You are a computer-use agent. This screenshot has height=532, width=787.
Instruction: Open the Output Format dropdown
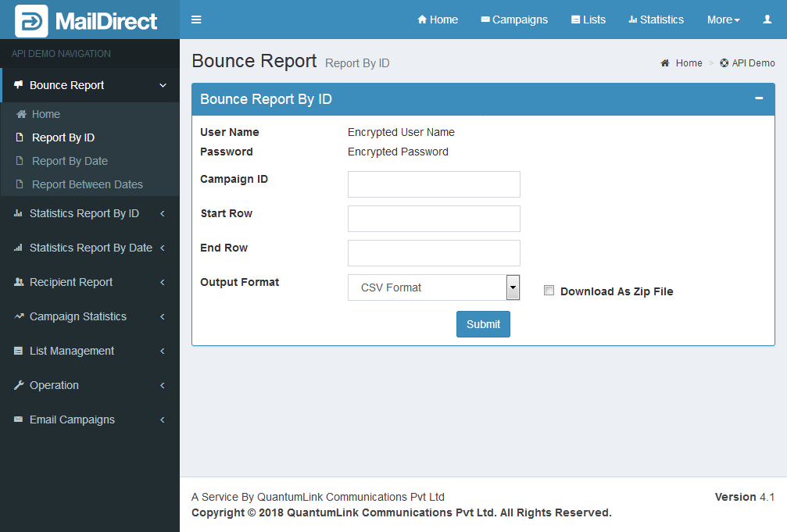click(x=434, y=287)
